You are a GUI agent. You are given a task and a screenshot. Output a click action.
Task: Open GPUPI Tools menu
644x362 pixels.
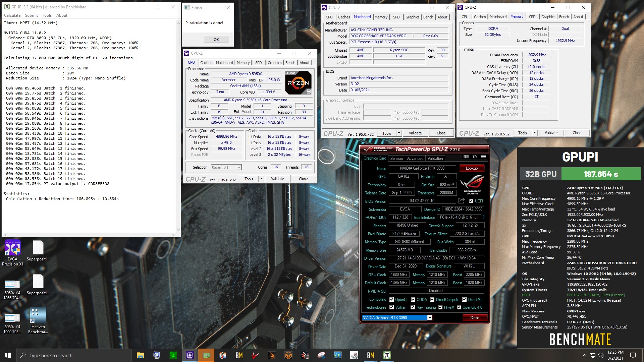coord(47,15)
